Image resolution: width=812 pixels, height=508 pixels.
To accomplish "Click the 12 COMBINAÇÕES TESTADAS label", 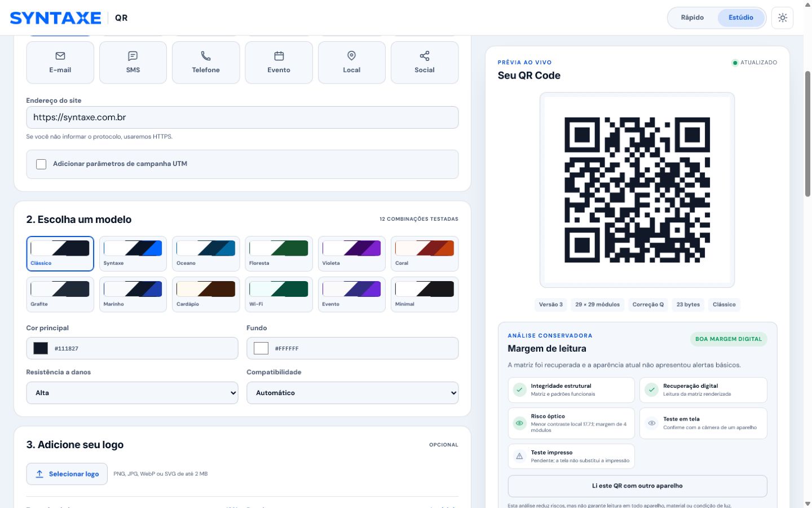I will (419, 219).
